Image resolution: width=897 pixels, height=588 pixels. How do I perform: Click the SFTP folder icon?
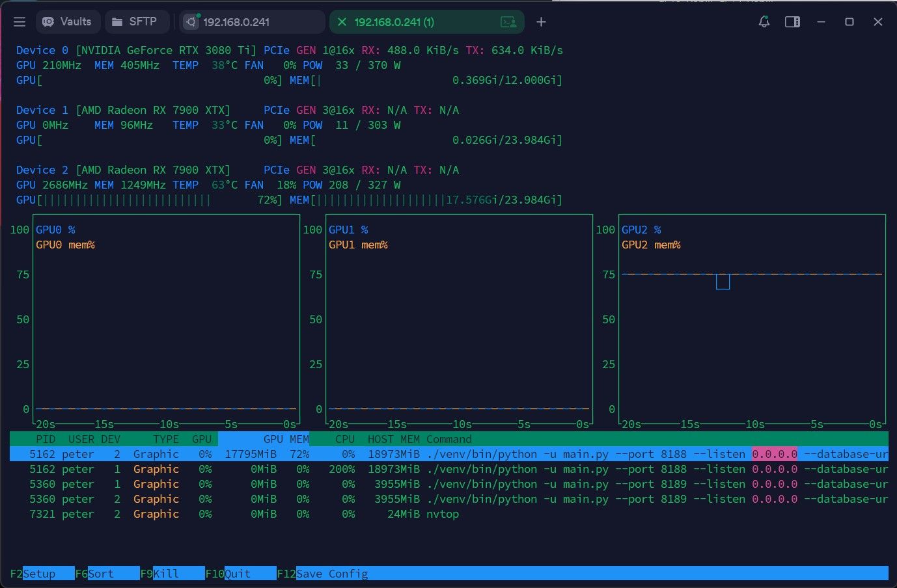click(117, 22)
